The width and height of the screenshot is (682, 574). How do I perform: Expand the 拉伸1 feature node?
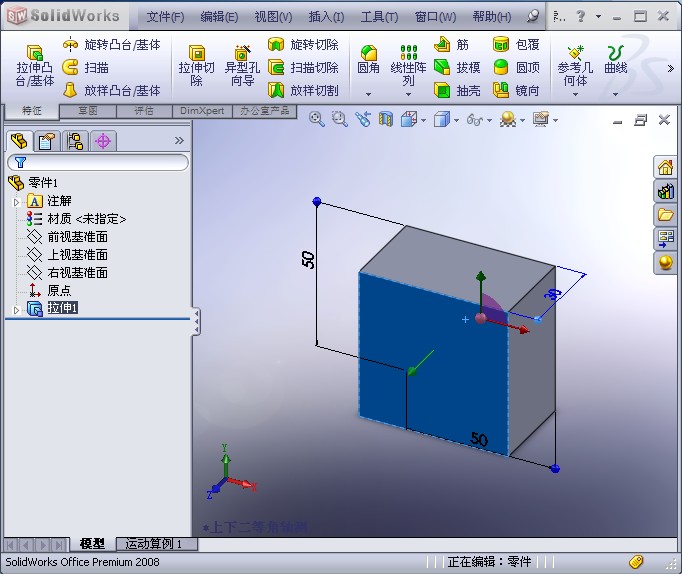[17, 310]
